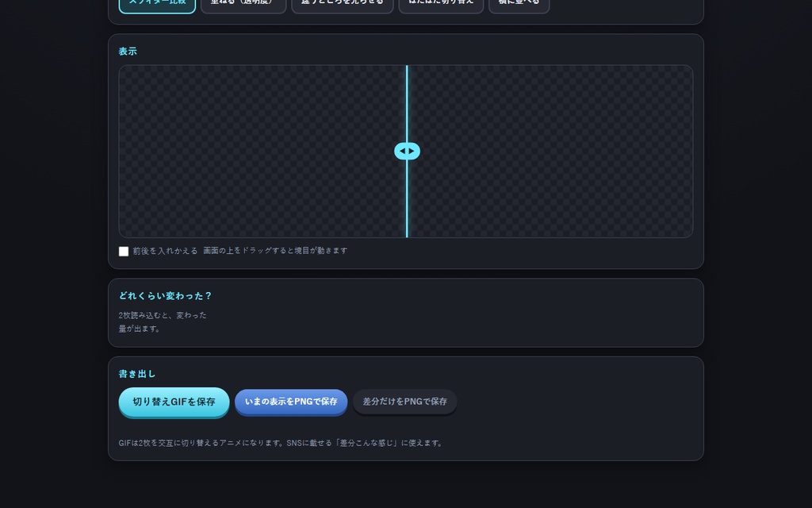The height and width of the screenshot is (508, 812).
Task: Click the GIF explanation note about SNS
Action: [x=280, y=443]
